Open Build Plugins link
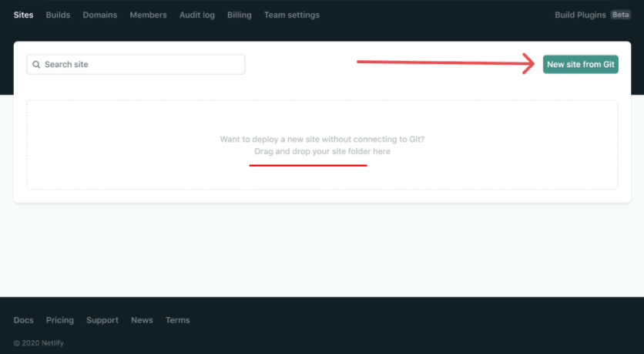The width and height of the screenshot is (644, 354). point(580,15)
